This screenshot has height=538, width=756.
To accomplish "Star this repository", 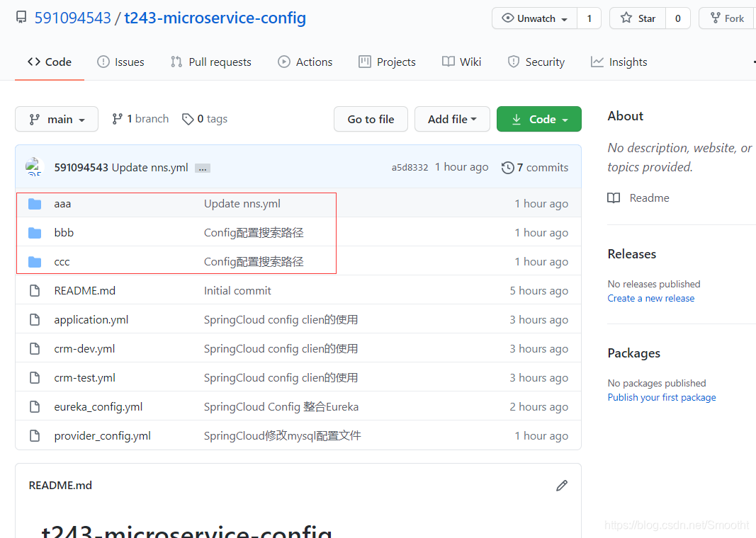I will click(x=638, y=18).
